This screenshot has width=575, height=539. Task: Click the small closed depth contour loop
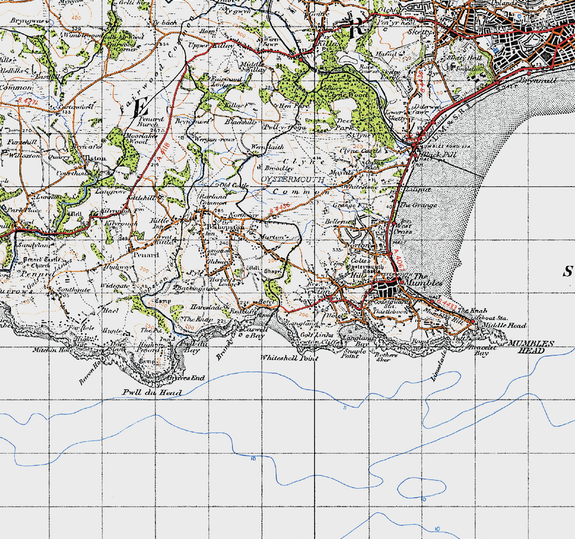click(x=422, y=488)
